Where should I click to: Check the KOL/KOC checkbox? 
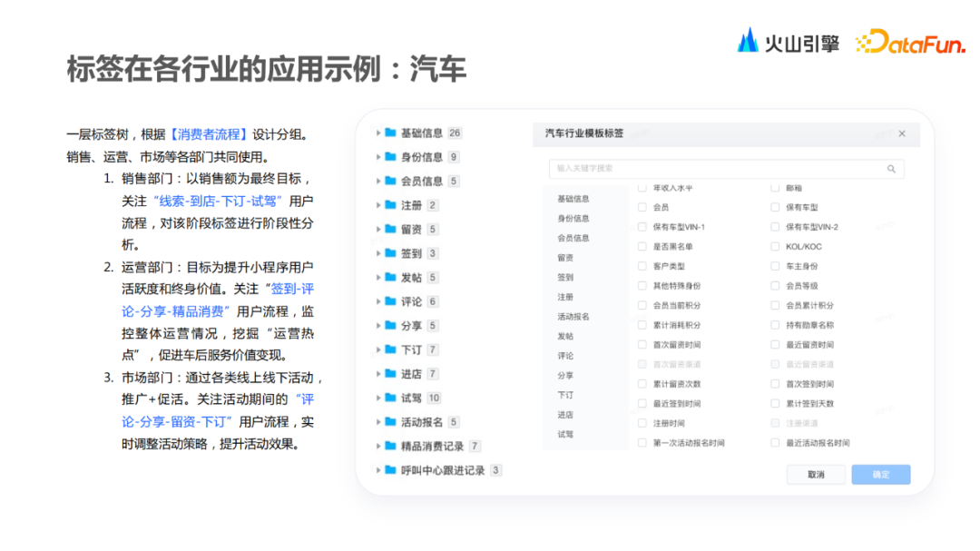click(x=774, y=247)
